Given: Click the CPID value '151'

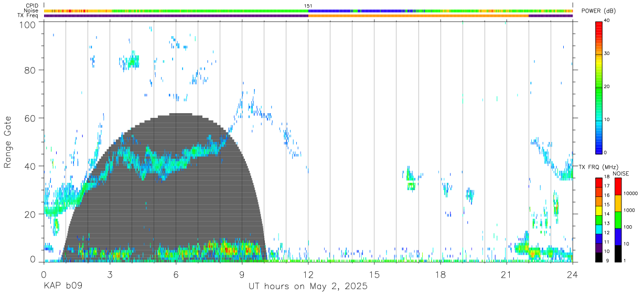Looking at the screenshot, I should pyautogui.click(x=308, y=6).
